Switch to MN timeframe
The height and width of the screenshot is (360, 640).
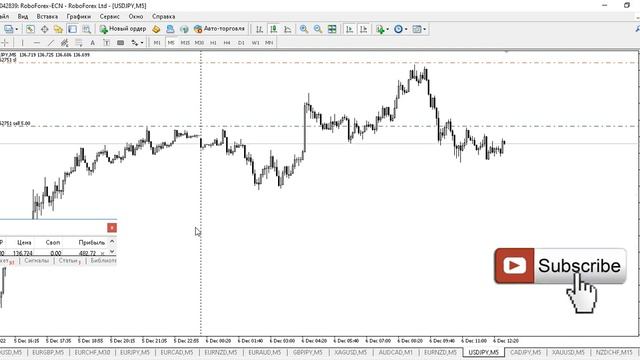pos(269,42)
